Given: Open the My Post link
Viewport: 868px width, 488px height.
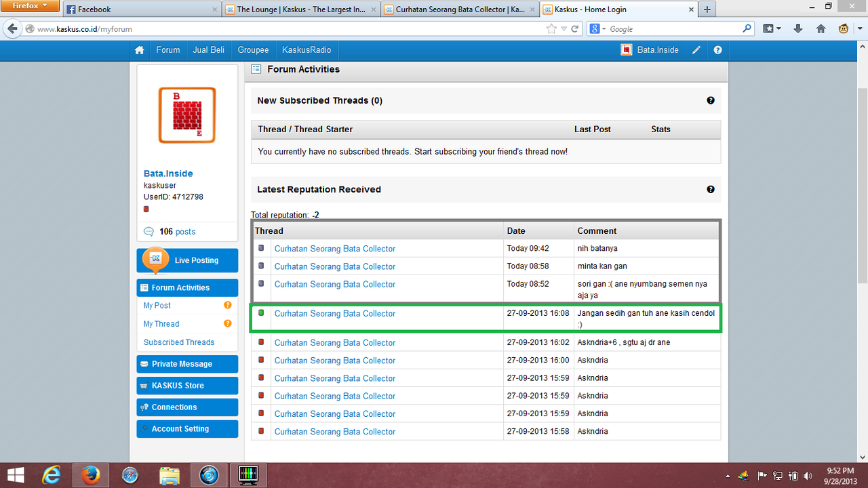Looking at the screenshot, I should point(157,306).
